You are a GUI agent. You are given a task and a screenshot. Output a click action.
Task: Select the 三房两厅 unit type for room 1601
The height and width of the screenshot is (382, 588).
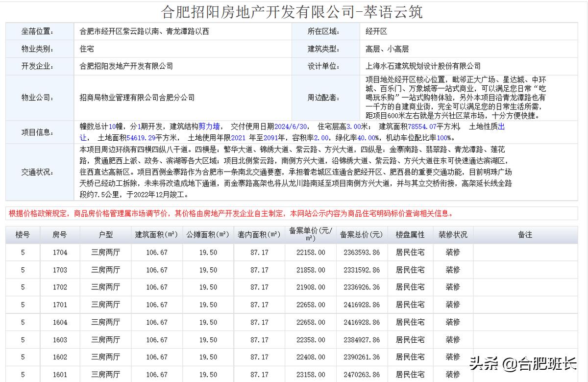click(105, 374)
